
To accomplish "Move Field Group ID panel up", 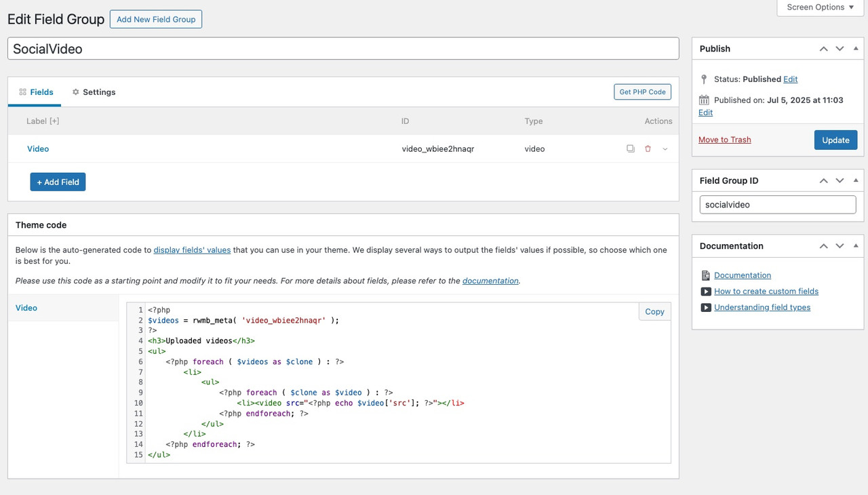I will coord(823,181).
